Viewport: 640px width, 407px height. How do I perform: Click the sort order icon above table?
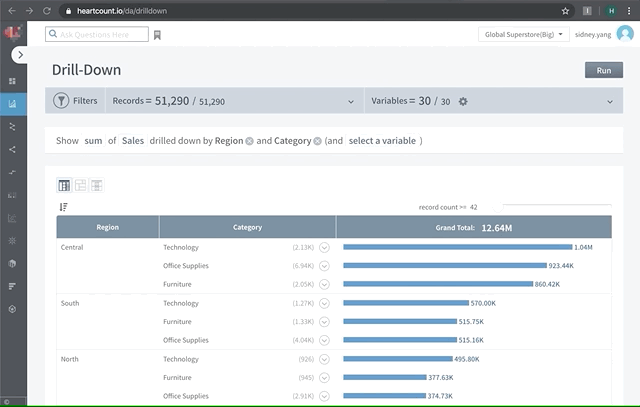coord(63,207)
